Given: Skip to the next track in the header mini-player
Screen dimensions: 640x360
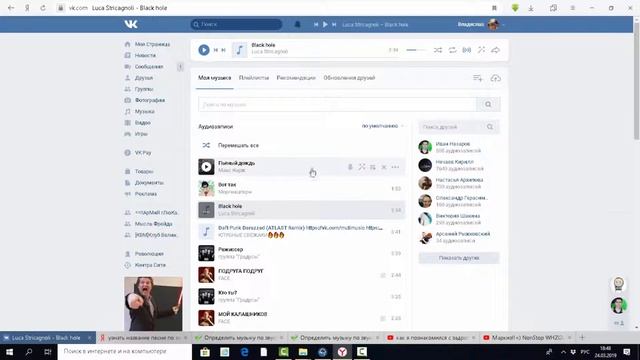Looking at the screenshot, I should 334,24.
